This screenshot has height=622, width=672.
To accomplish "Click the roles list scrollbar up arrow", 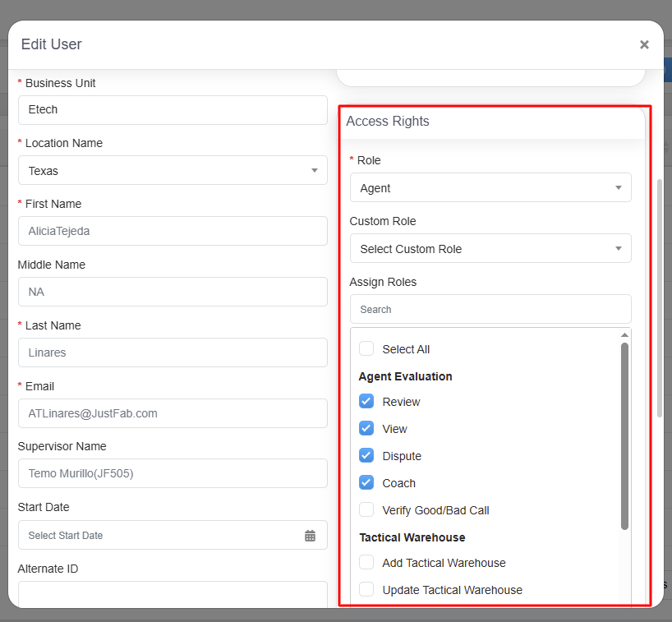I will tap(624, 335).
